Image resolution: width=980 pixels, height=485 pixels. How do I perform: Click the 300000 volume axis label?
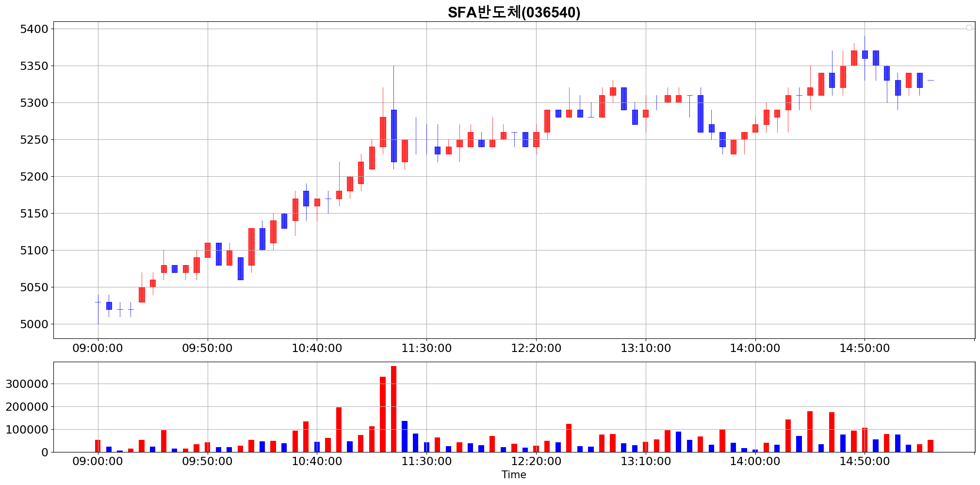point(27,384)
